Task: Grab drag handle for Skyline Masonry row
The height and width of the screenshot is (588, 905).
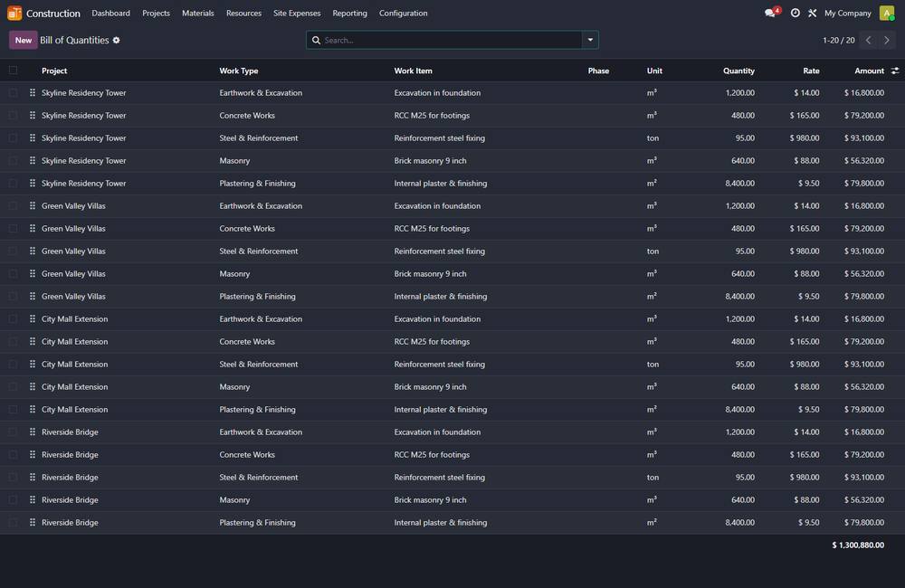Action: pos(33,160)
